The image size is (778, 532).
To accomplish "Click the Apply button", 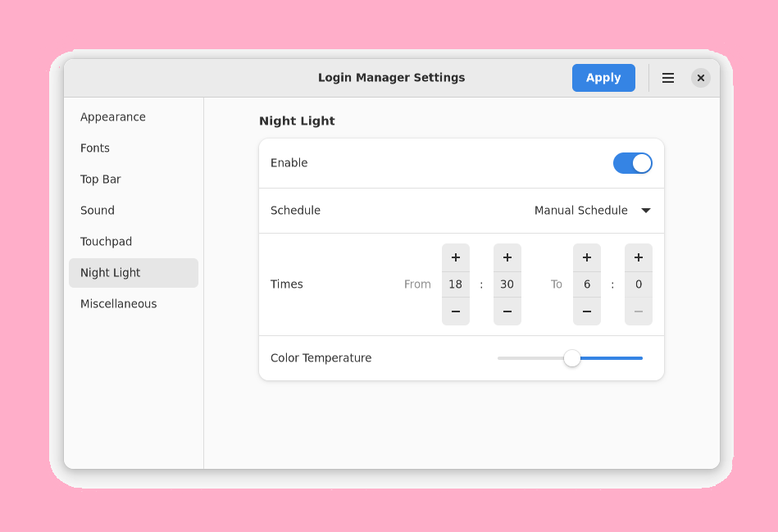I will click(x=603, y=78).
